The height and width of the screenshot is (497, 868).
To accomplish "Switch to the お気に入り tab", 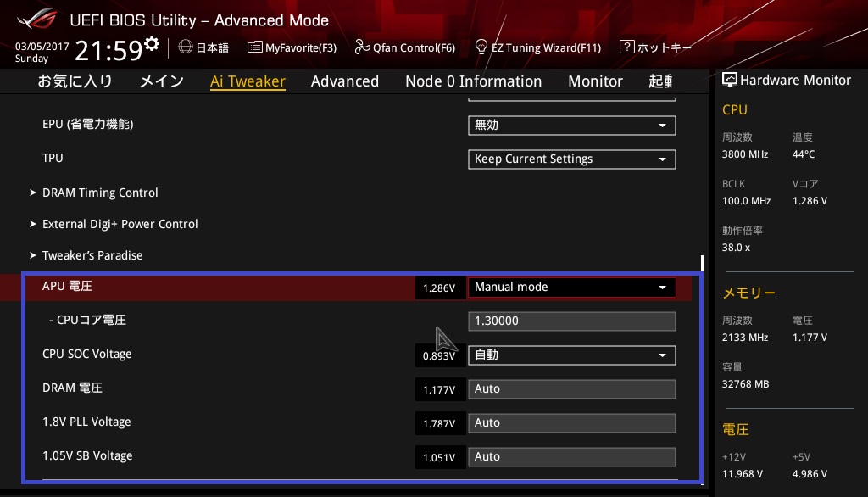I will [x=75, y=81].
